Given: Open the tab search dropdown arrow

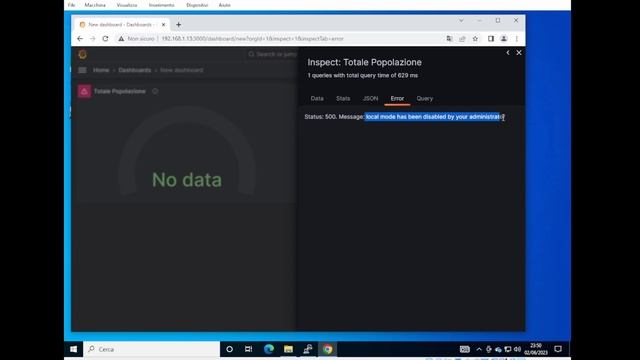Looking at the screenshot, I should (461, 20).
